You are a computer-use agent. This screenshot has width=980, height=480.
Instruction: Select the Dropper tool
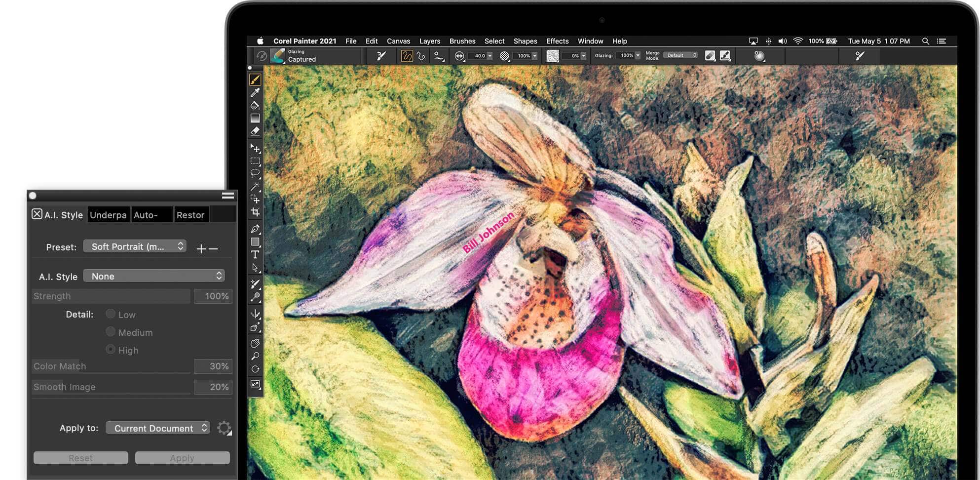coord(255,92)
